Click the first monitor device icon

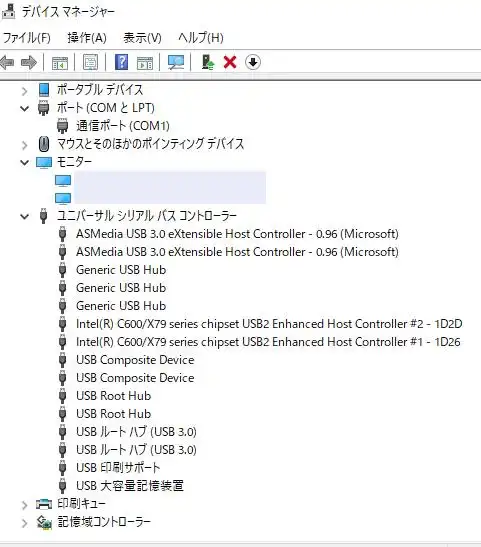63,180
